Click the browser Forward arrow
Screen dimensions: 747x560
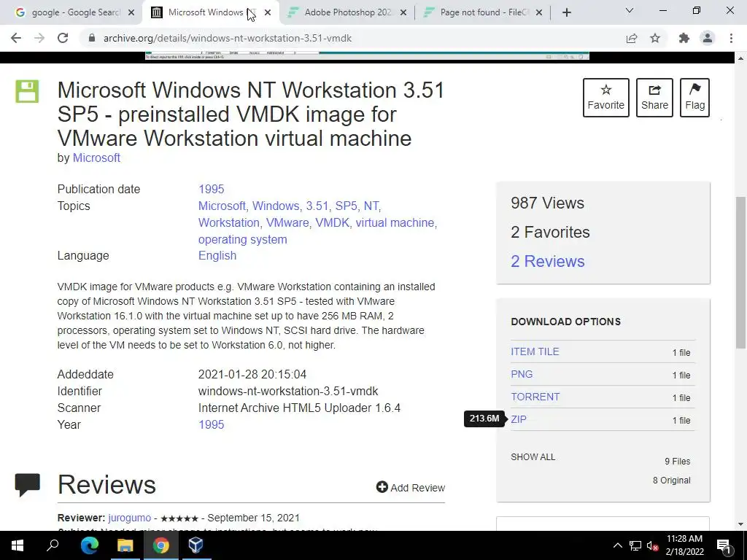[39, 38]
